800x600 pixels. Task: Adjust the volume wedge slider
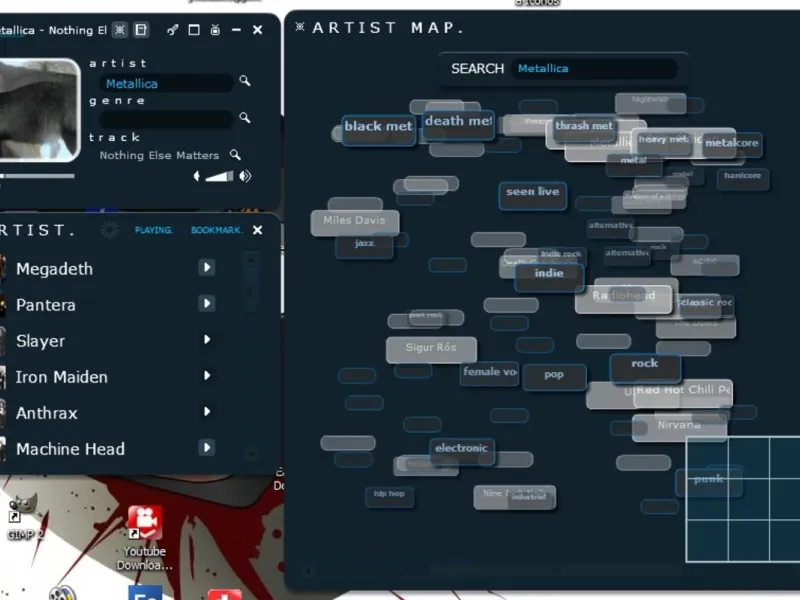[x=219, y=177]
